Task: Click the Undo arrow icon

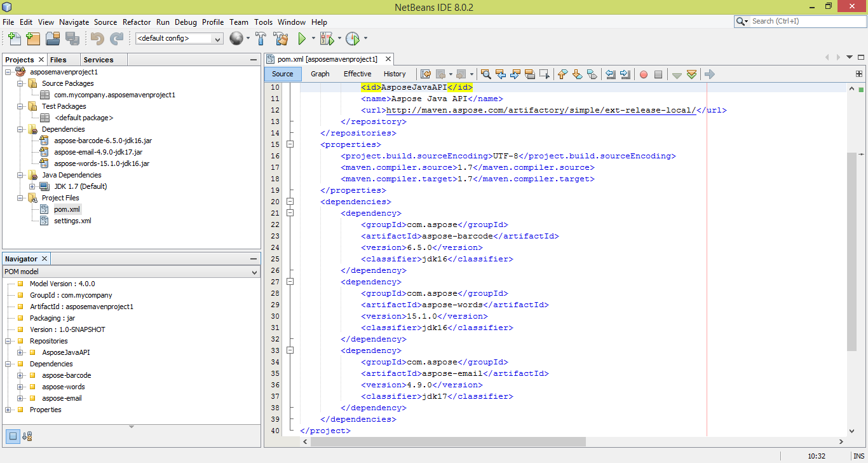Action: (x=97, y=39)
